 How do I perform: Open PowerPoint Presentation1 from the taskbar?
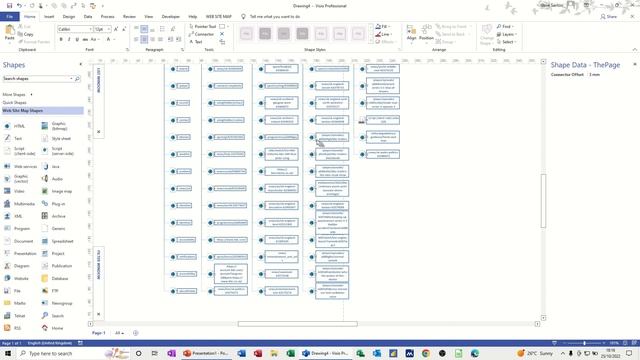coord(206,353)
